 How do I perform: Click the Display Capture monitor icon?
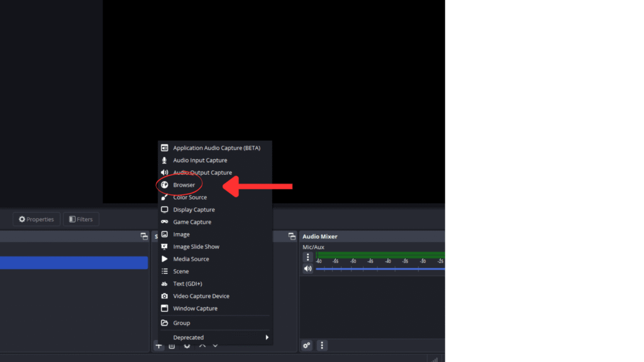click(164, 210)
